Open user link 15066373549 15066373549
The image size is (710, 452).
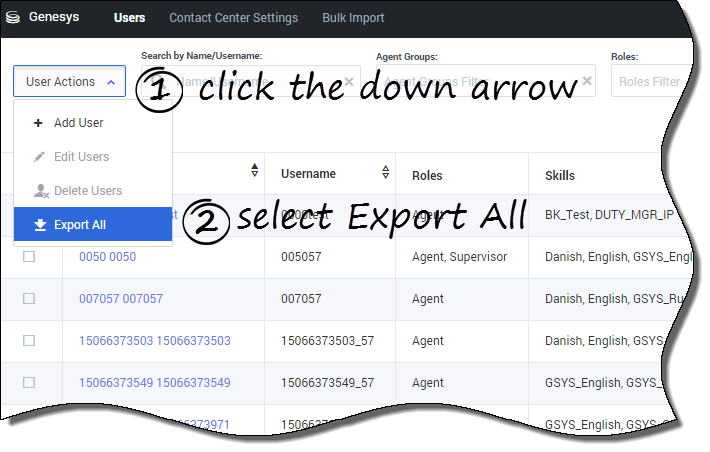[x=154, y=383]
